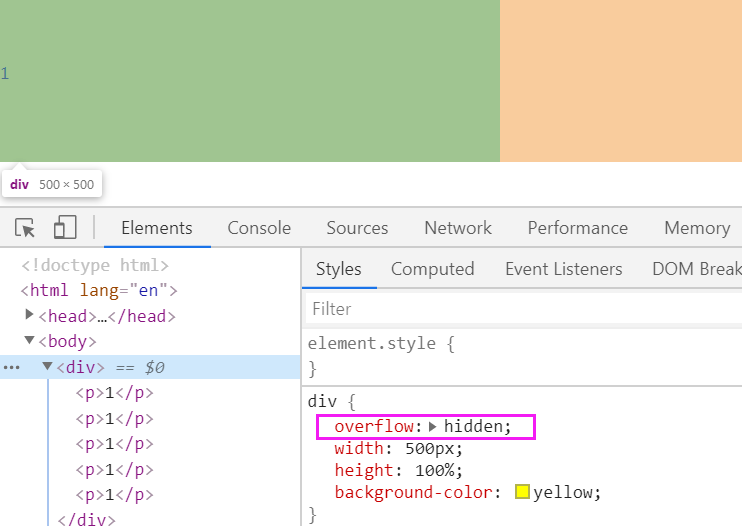The image size is (742, 526).
Task: Open the Performance tab
Action: click(x=578, y=228)
